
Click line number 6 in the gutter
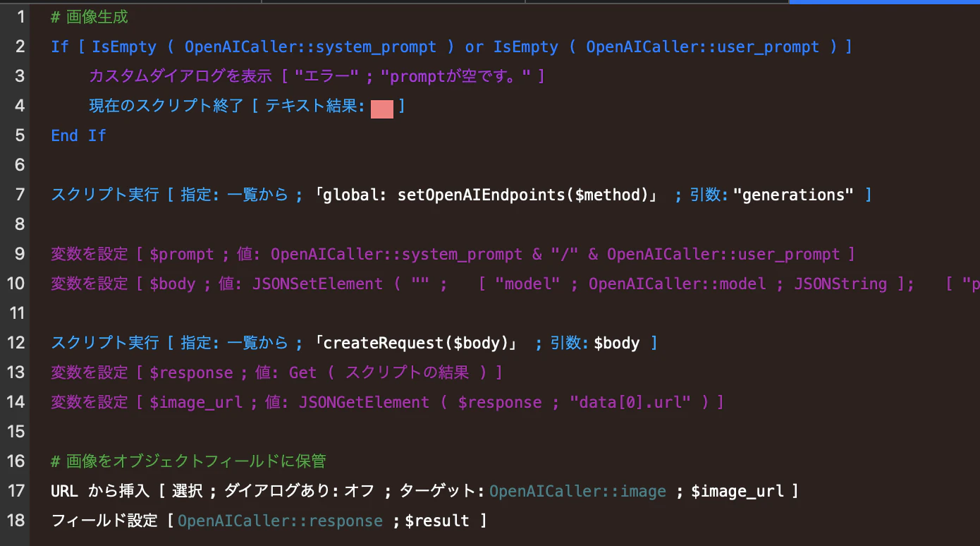click(x=18, y=165)
